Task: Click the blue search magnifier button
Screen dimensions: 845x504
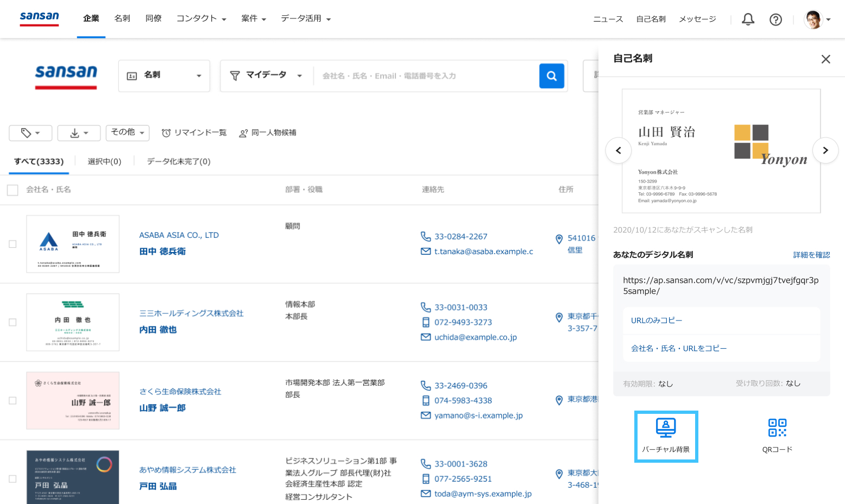Action: pos(552,76)
